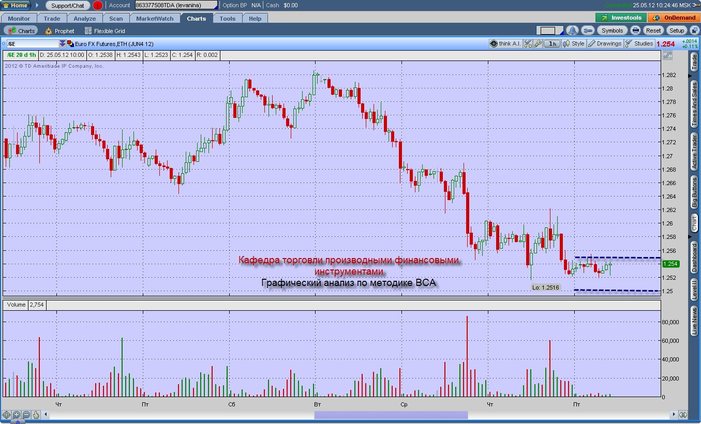Click the Support/Chat button
Viewport: 701px width, 424px height.
68,5
